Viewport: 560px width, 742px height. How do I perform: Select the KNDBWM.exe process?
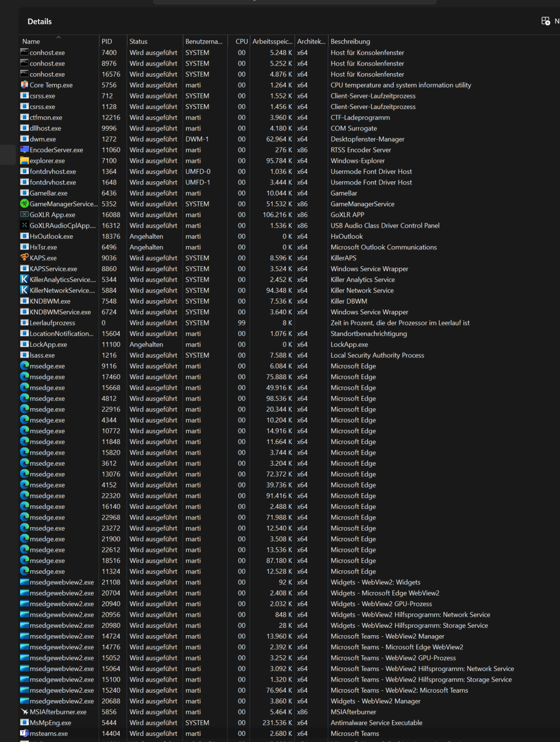(290, 301)
